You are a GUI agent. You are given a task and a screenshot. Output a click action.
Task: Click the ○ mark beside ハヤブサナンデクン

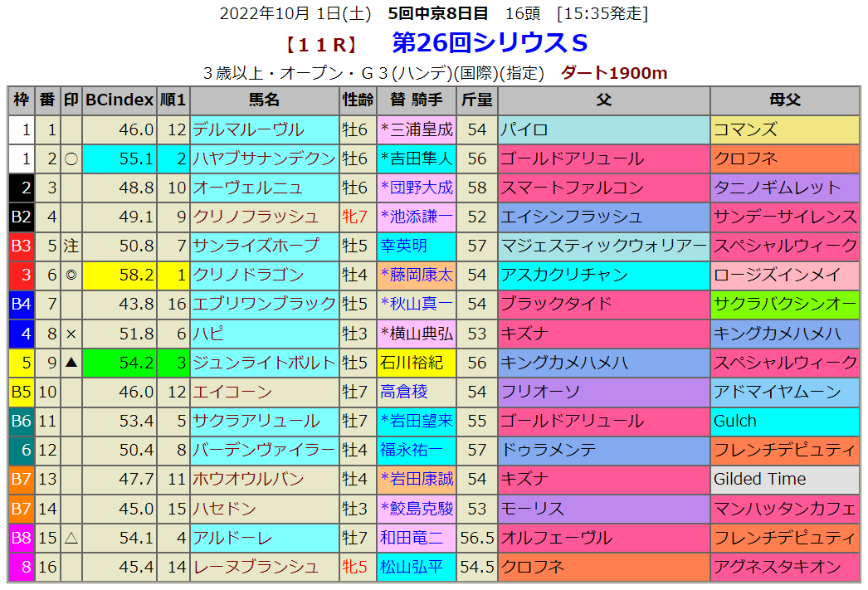[71, 158]
